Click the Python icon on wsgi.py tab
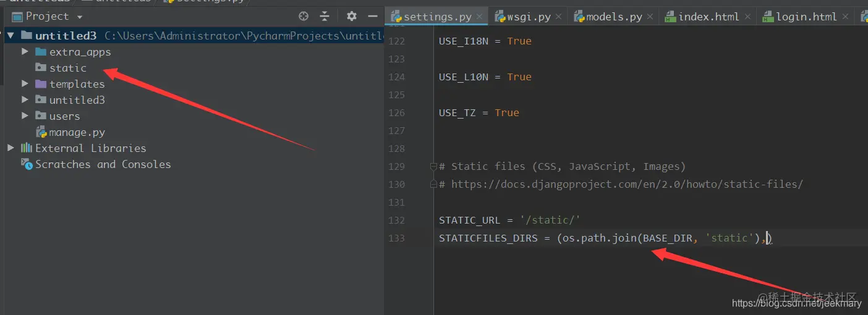 pos(500,17)
